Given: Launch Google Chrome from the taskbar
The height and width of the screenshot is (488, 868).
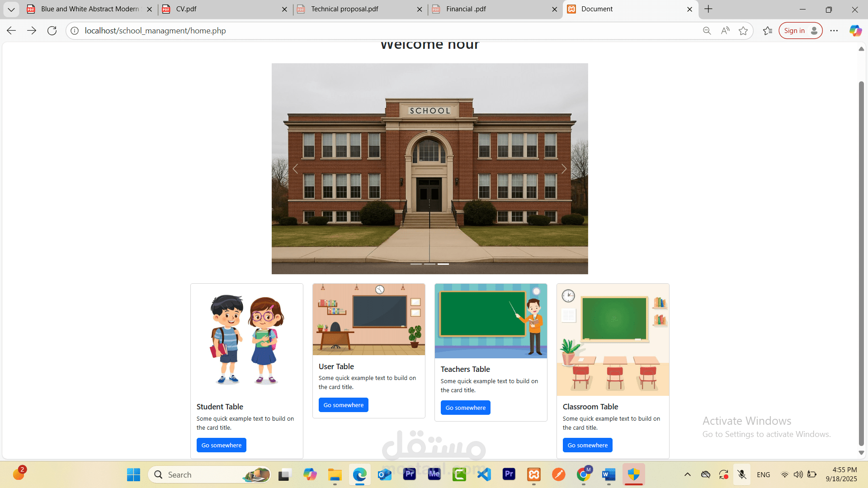Looking at the screenshot, I should pos(583,474).
